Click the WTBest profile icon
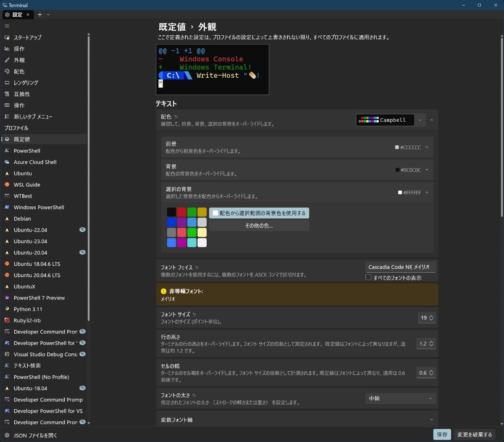Image resolution: width=504 pixels, height=442 pixels. [7, 196]
